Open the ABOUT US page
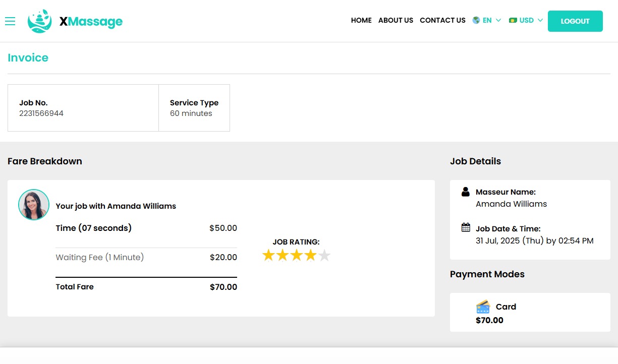This screenshot has width=618, height=364. click(396, 21)
